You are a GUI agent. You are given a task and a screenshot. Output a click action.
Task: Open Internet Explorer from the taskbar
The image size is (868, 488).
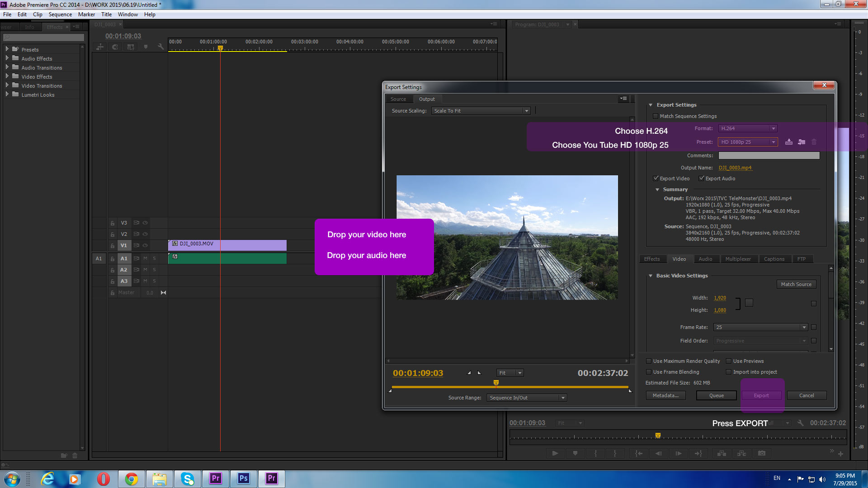point(47,479)
